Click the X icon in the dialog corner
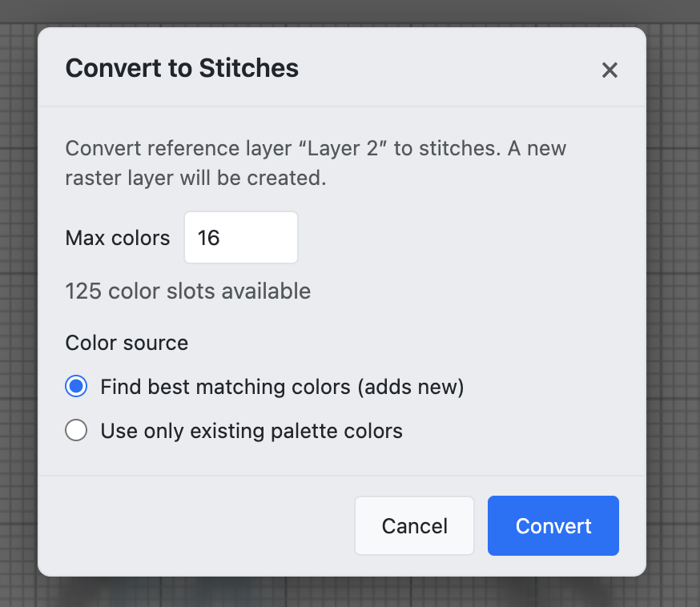Screen dimensions: 700x607 pos(609,70)
